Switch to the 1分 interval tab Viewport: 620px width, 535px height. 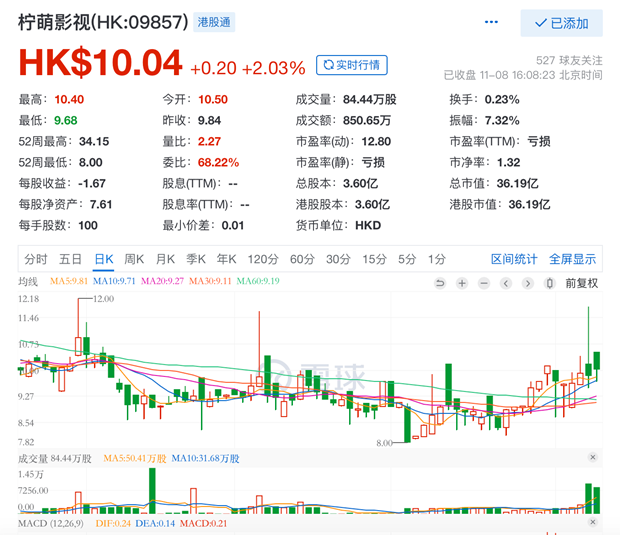pyautogui.click(x=437, y=259)
